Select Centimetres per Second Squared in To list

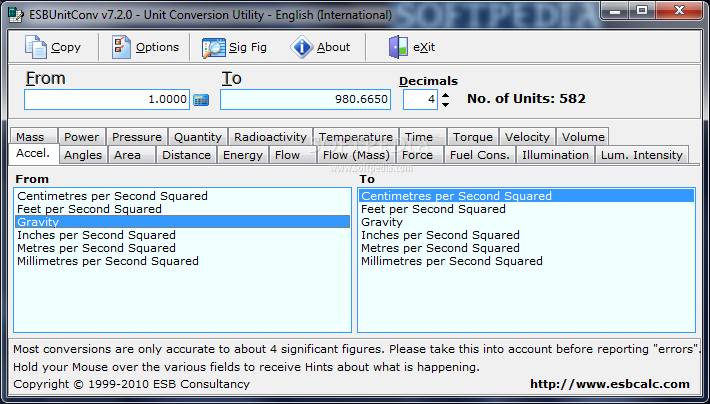pyautogui.click(x=526, y=196)
